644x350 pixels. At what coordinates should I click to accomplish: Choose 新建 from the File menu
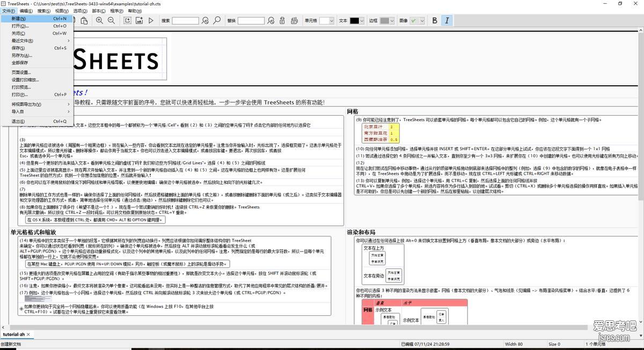tap(37, 18)
